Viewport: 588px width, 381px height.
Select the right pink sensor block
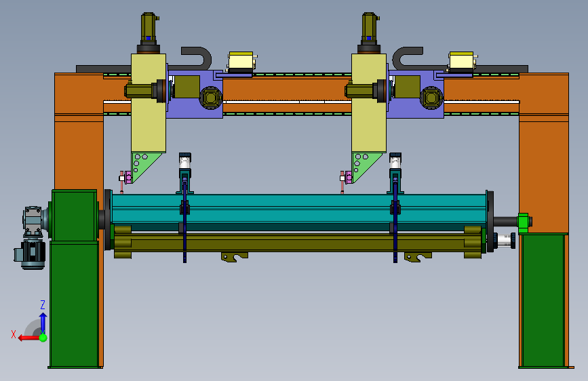point(349,178)
